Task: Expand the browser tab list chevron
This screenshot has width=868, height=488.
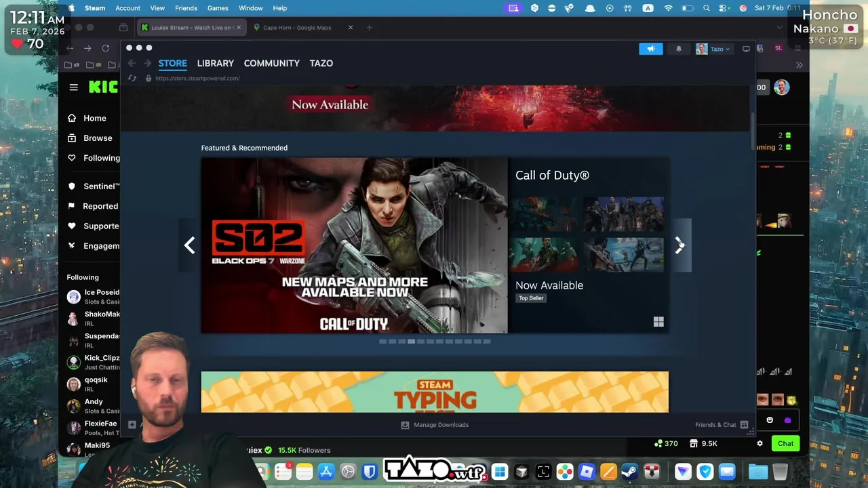Action: [x=779, y=28]
